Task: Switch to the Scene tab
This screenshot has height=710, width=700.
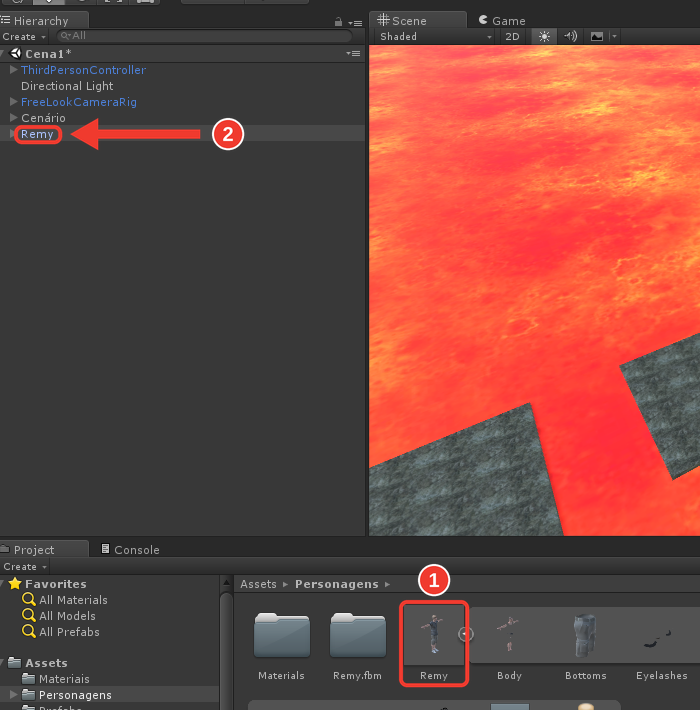Action: coord(418,20)
